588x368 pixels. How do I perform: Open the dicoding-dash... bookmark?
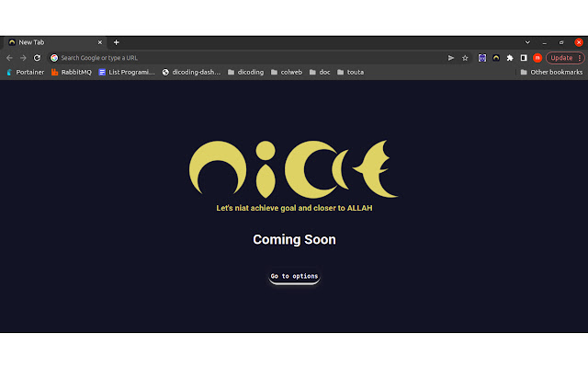tap(191, 72)
